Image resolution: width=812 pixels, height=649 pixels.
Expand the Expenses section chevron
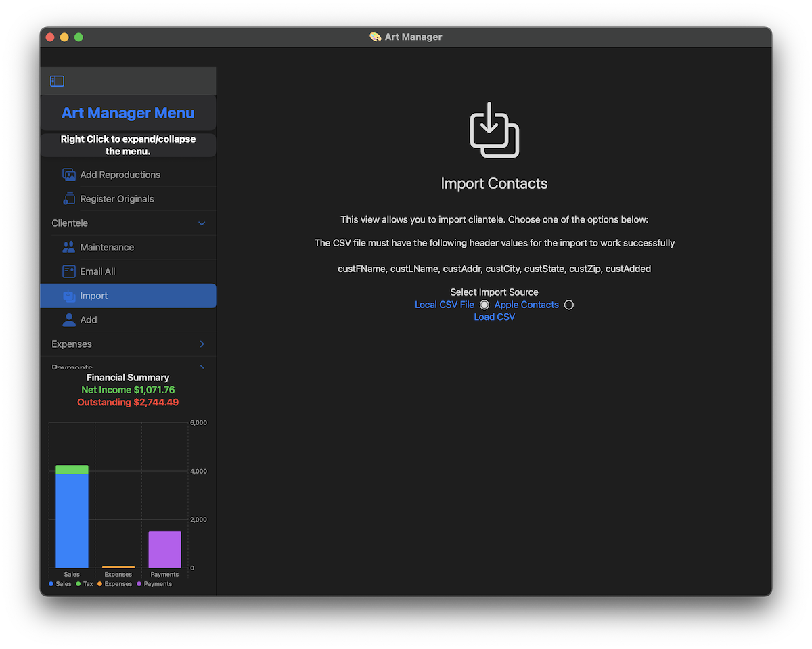click(x=202, y=344)
